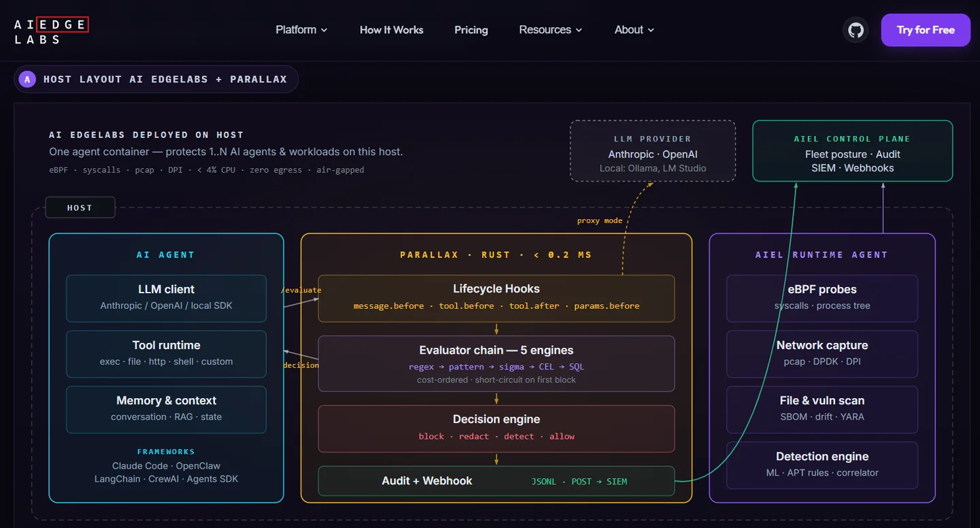Click the 'proxy mode' label
980x528 pixels.
pyautogui.click(x=600, y=220)
